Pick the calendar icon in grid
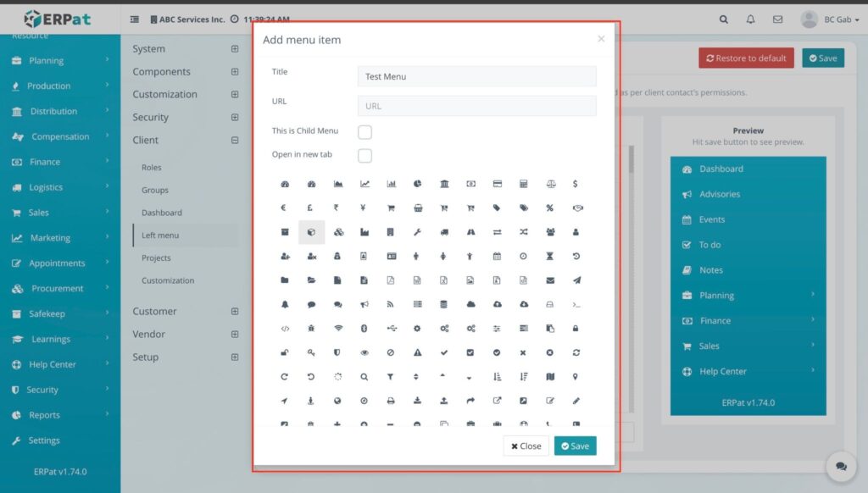This screenshot has width=868, height=493. coord(497,256)
